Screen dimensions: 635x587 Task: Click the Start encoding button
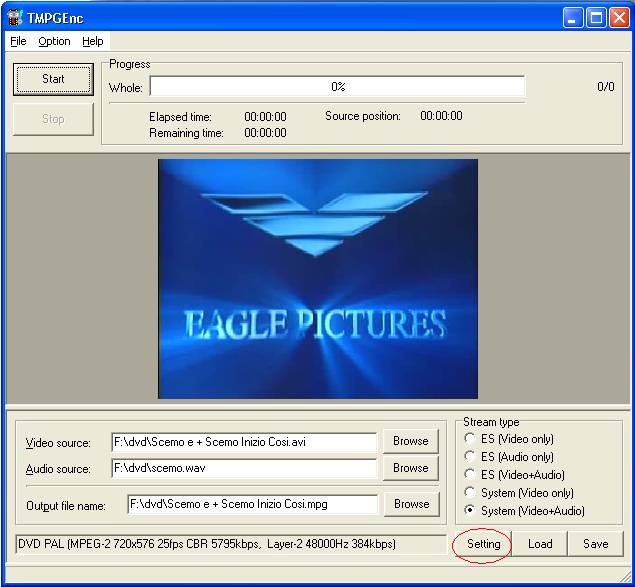click(x=53, y=79)
